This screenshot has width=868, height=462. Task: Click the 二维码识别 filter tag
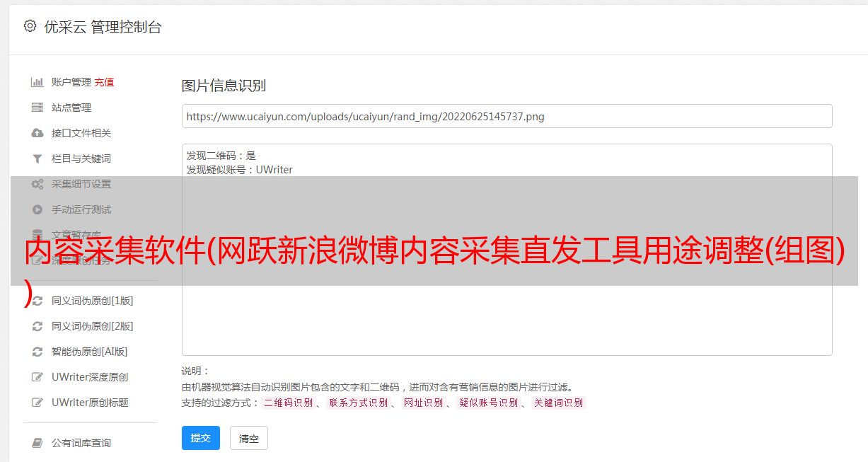[x=289, y=403]
